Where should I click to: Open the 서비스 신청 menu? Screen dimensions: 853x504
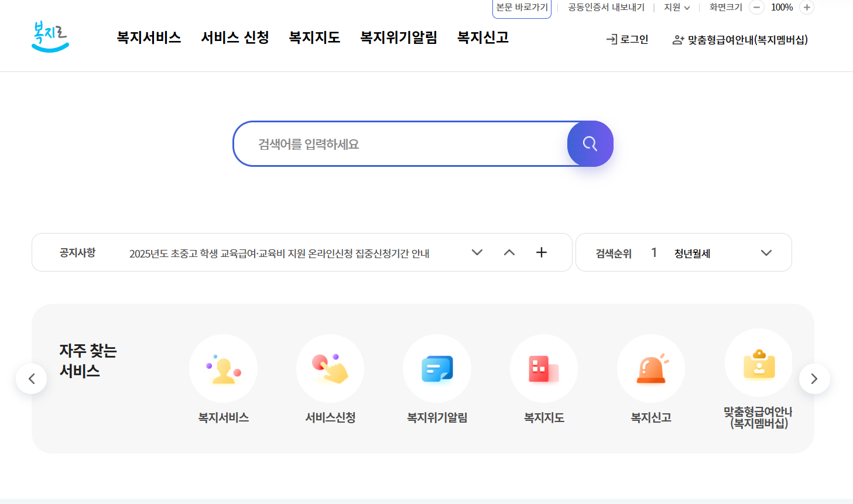[x=234, y=37]
